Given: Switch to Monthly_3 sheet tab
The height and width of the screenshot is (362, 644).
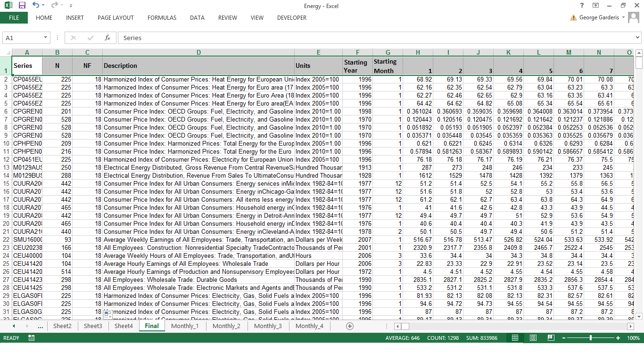Looking at the screenshot, I should 268,326.
